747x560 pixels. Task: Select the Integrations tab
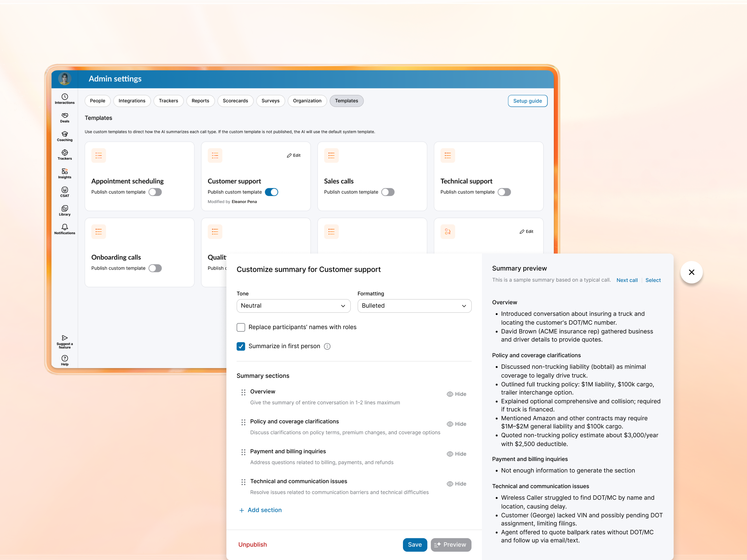click(132, 101)
